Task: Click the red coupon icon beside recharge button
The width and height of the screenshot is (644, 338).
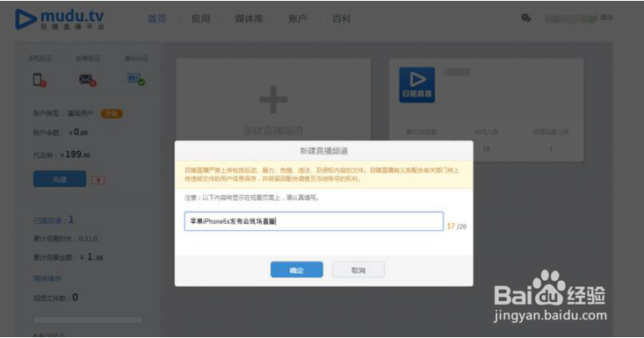Action: tap(98, 180)
